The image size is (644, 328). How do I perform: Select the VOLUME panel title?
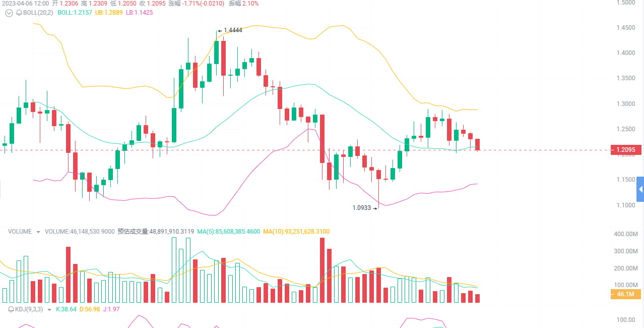[20, 231]
